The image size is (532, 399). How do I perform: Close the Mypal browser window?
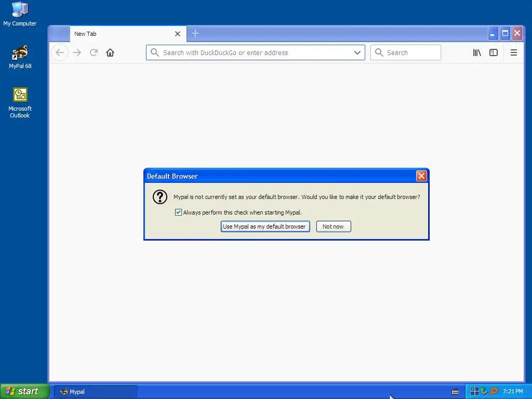[517, 33]
